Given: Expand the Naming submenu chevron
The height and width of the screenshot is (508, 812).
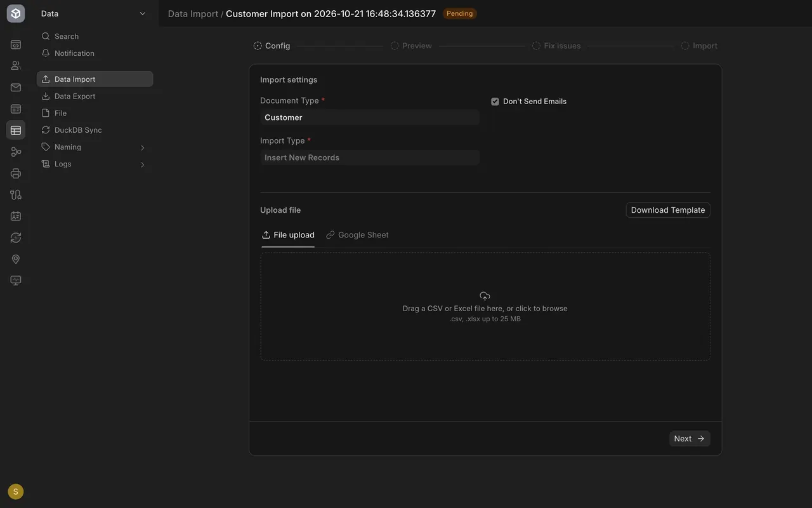Looking at the screenshot, I should 142,147.
